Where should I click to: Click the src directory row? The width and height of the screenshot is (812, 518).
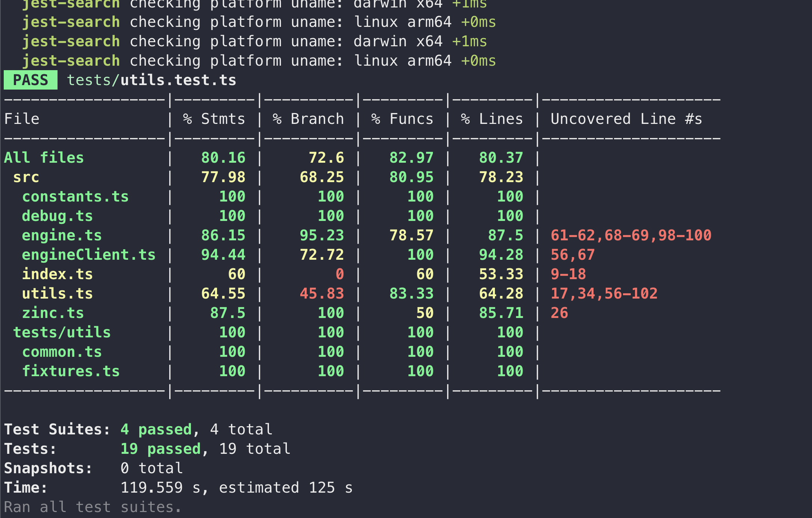pos(26,177)
